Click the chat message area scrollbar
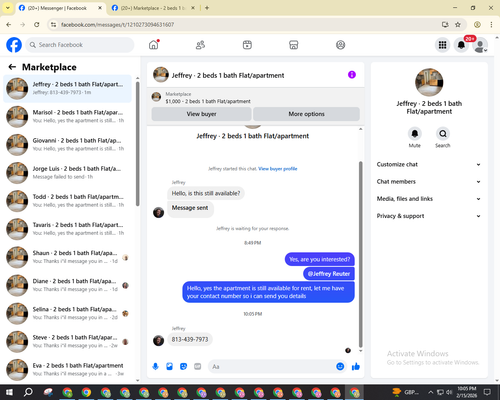Viewport: 500px width, 400px height. pos(360,255)
